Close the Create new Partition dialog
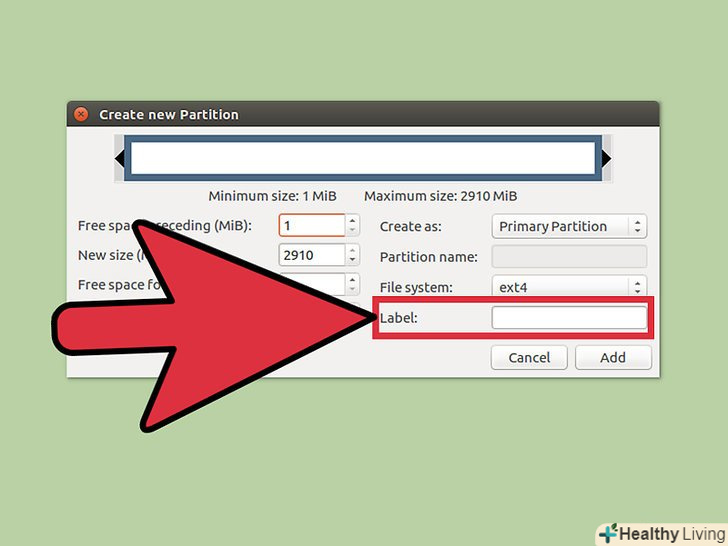Image resolution: width=728 pixels, height=546 pixels. pyautogui.click(x=81, y=114)
